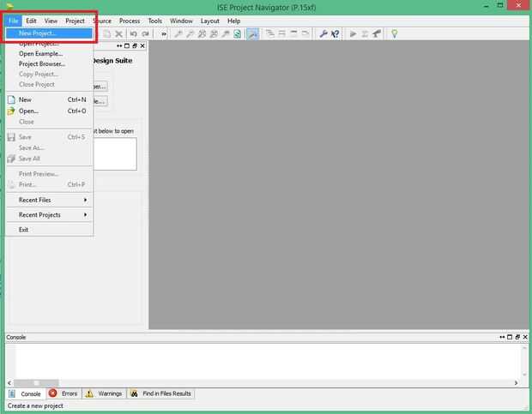Open the File menu
Screen dimensions: 532x414
coord(13,21)
